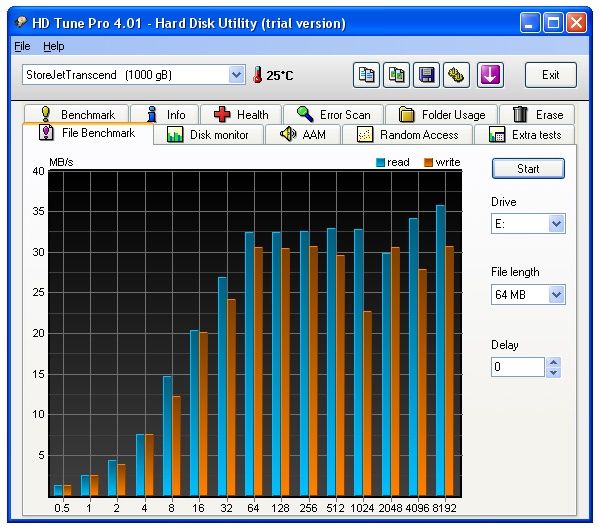The width and height of the screenshot is (599, 530).
Task: Open the File length 64 MB dropdown
Action: [x=556, y=295]
